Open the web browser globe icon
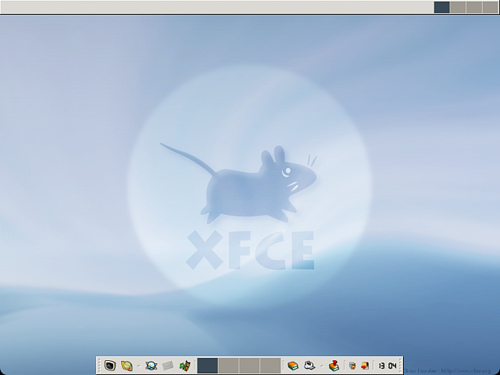 pyautogui.click(x=151, y=366)
